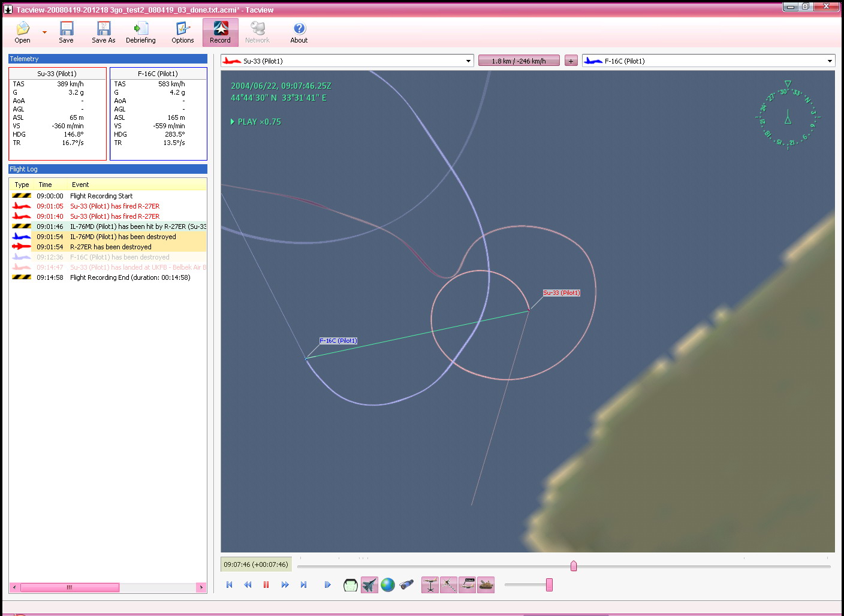Screen dimensions: 844x616
Task: Toggle the fighter jet view button
Action: point(369,585)
